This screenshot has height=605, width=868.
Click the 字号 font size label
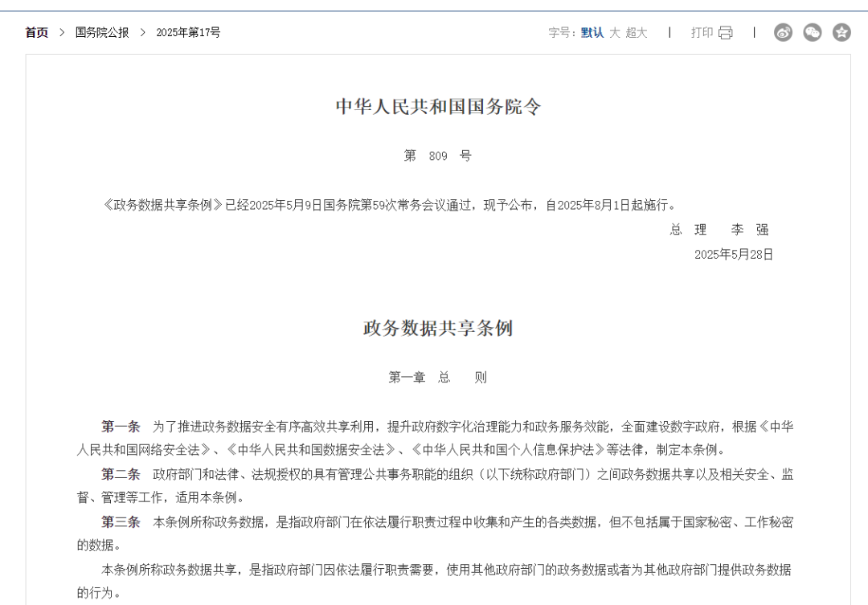tap(562, 33)
